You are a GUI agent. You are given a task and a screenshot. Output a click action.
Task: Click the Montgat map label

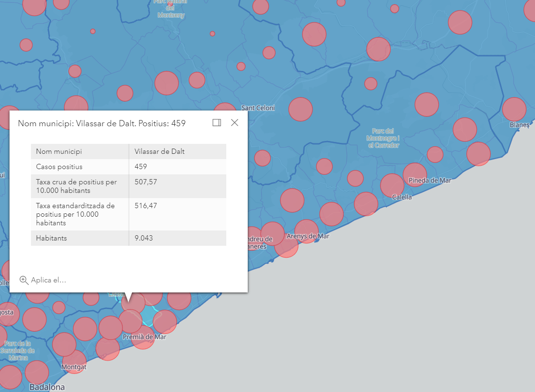tap(74, 367)
